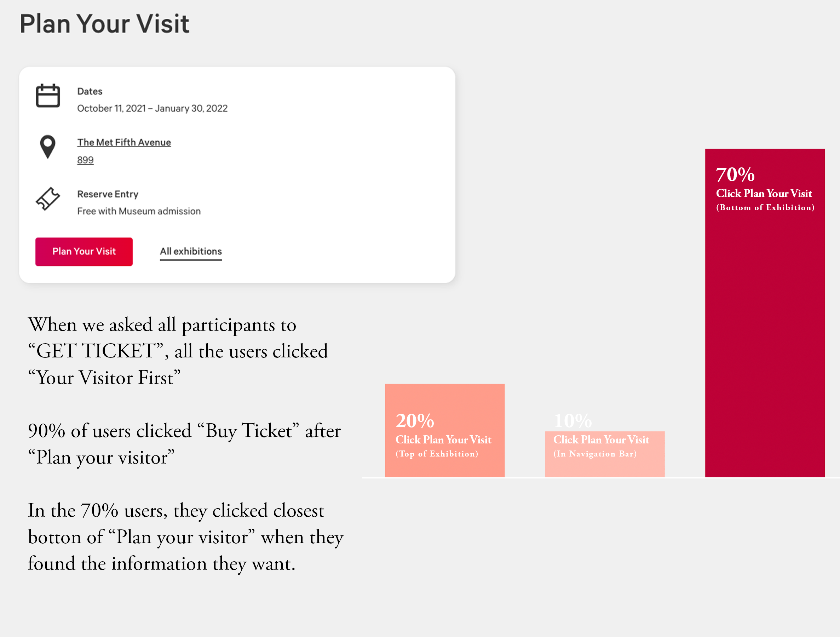Click the salmon 20% bar's percentage label

415,421
